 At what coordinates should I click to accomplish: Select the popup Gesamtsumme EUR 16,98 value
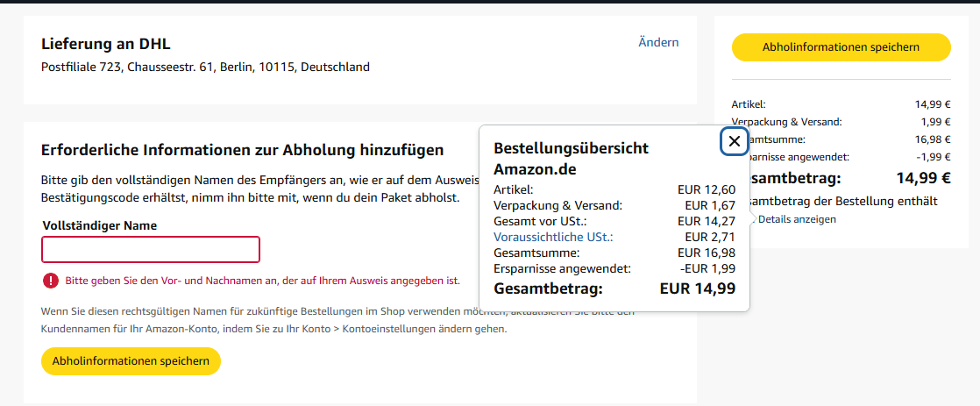(707, 253)
